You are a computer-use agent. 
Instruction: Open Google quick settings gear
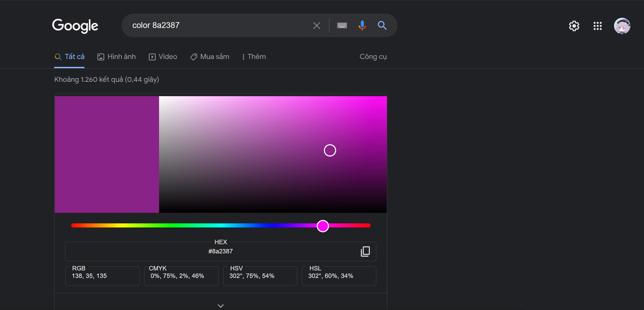(574, 26)
